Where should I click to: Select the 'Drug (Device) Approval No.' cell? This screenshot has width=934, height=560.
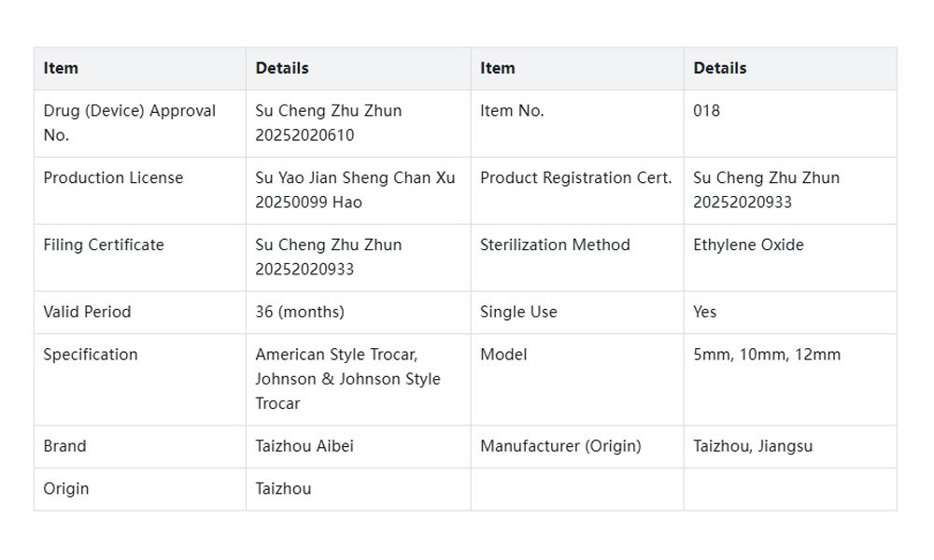click(129, 122)
